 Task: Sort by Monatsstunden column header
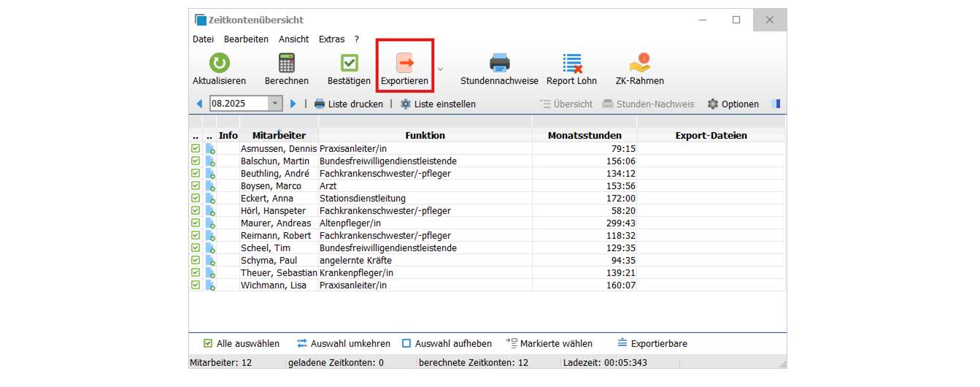coord(584,136)
